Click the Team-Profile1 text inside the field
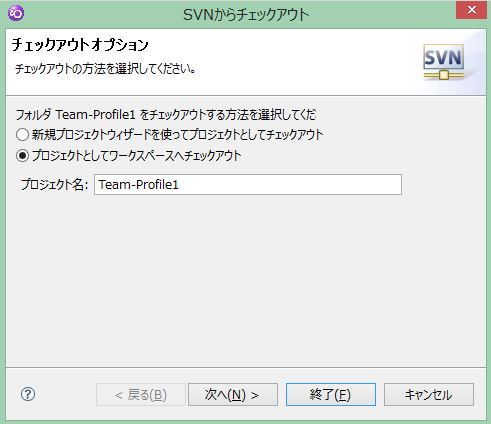Image resolution: width=491 pixels, height=424 pixels. point(139,184)
